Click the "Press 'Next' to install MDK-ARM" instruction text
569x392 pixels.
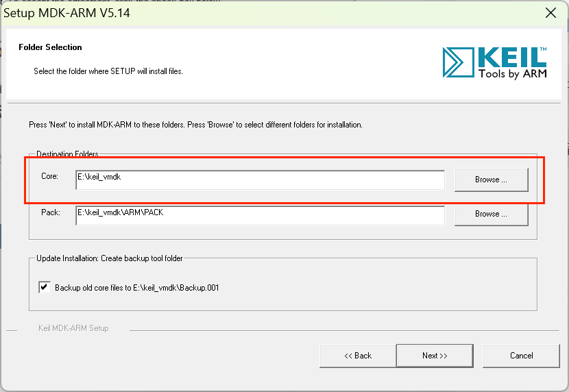[195, 125]
